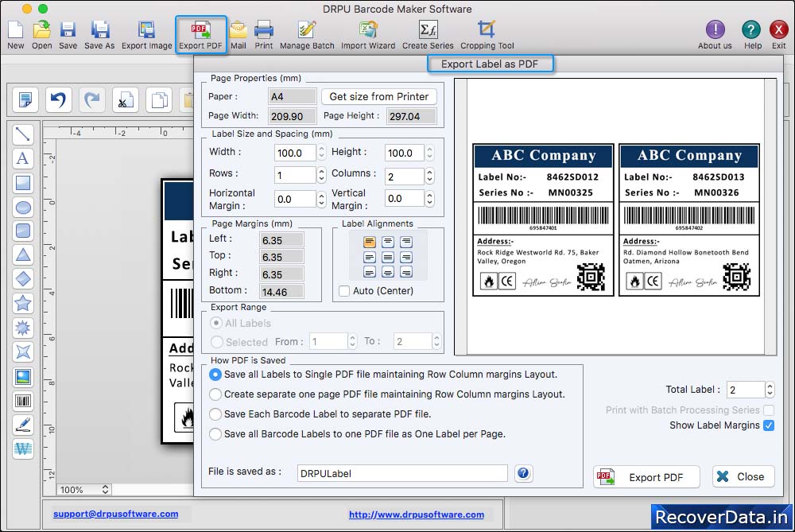Click the File is saved as input field
The width and height of the screenshot is (795, 532).
(x=402, y=473)
